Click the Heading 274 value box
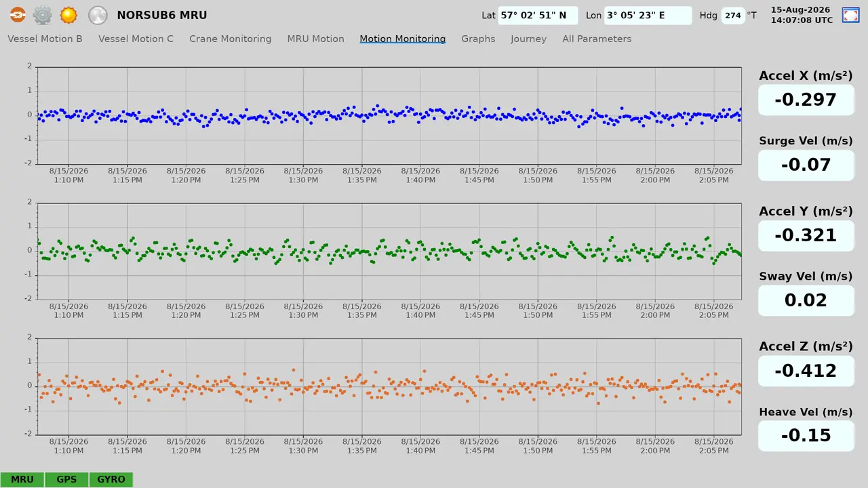The width and height of the screenshot is (868, 488). click(732, 15)
